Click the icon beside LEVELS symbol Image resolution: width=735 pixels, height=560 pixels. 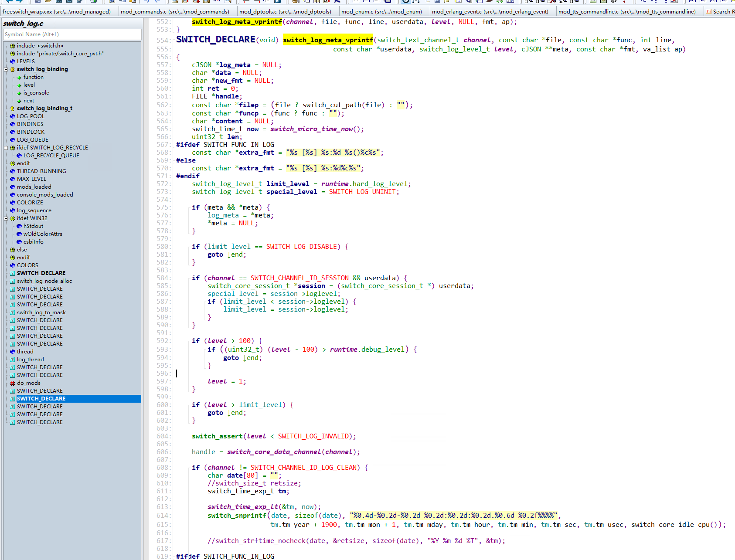pyautogui.click(x=13, y=61)
